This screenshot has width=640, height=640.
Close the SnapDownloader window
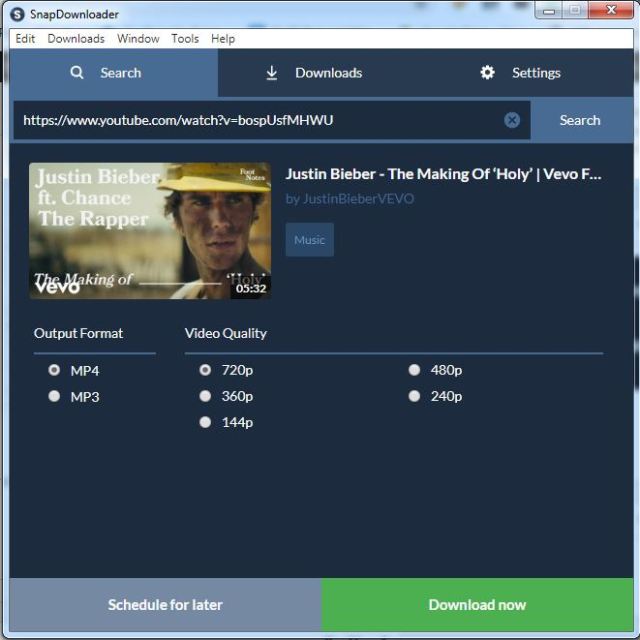pos(611,11)
